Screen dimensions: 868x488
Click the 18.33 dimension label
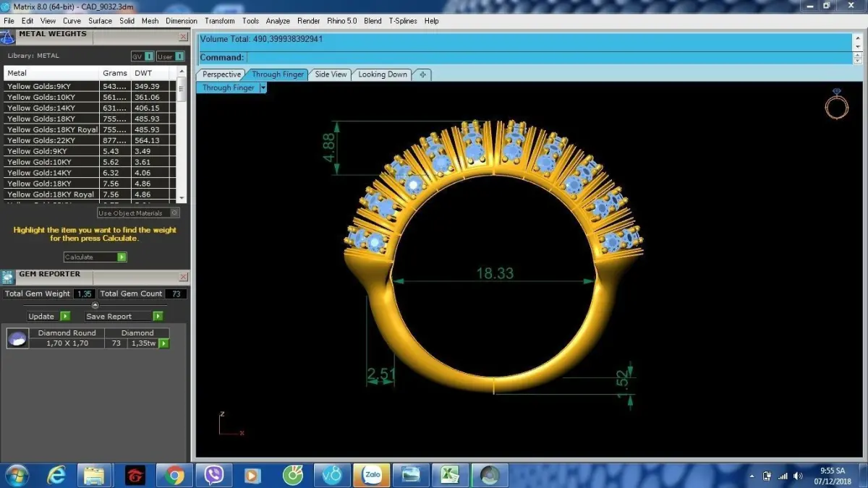click(495, 273)
